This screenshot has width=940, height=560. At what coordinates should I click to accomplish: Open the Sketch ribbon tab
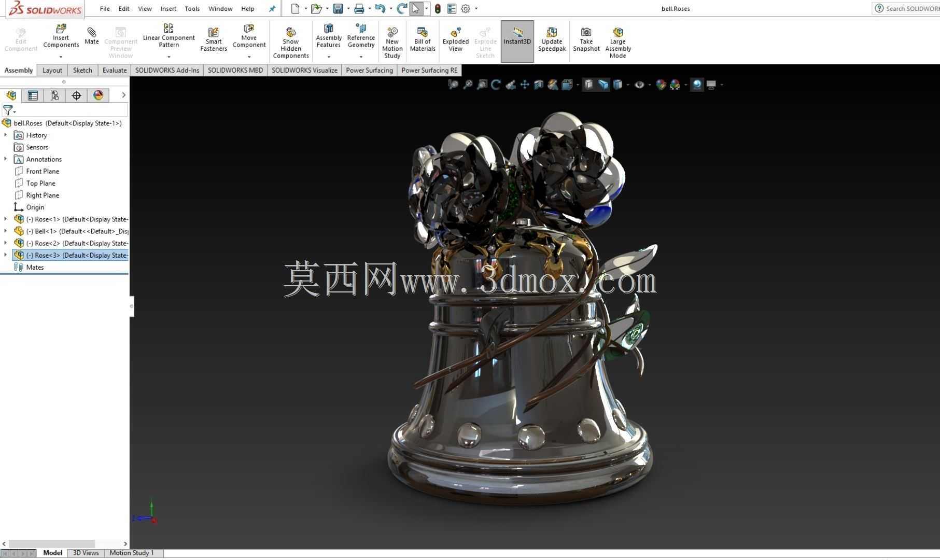[x=82, y=71]
